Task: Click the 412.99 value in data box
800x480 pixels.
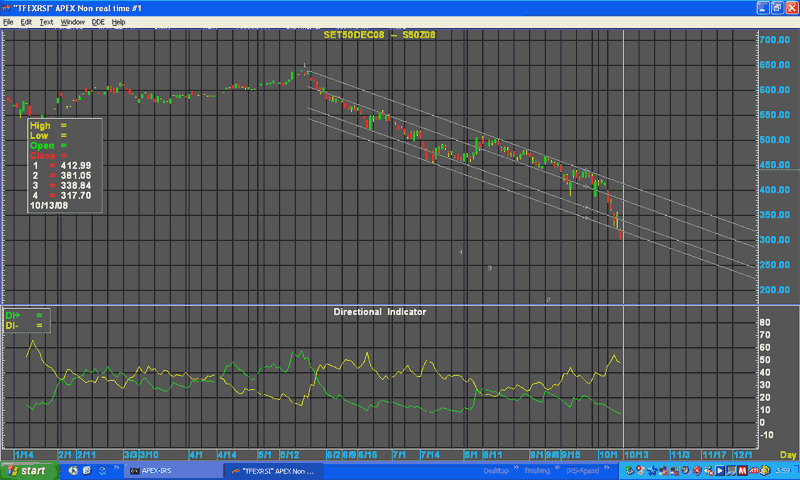Action: [76, 166]
